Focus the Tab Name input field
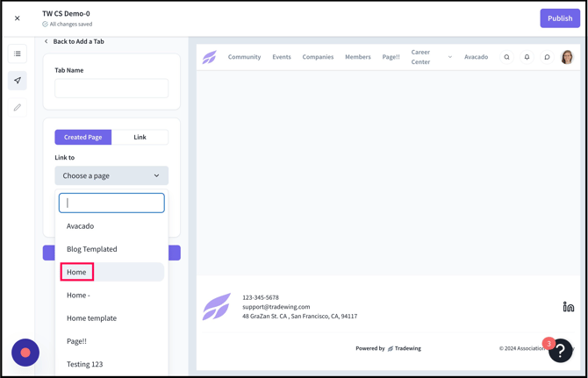 (x=111, y=88)
